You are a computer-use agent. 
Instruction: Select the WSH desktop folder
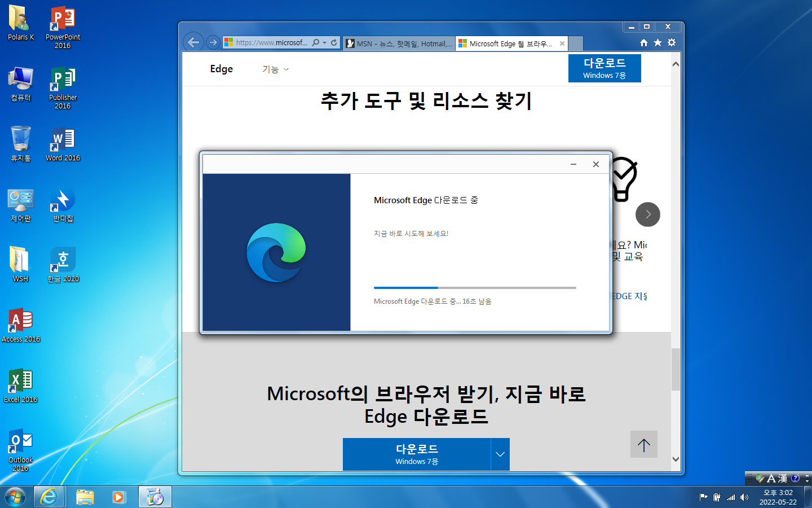point(20,264)
